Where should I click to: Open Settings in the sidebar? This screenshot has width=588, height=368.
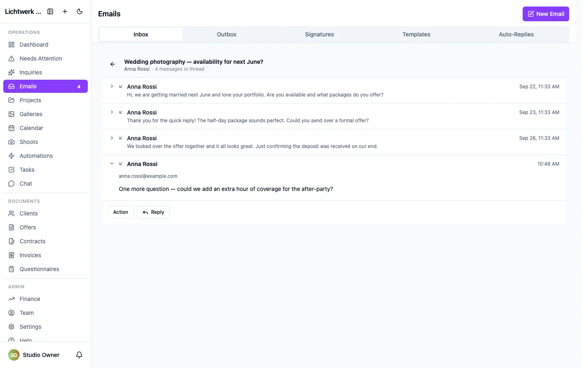point(45,327)
